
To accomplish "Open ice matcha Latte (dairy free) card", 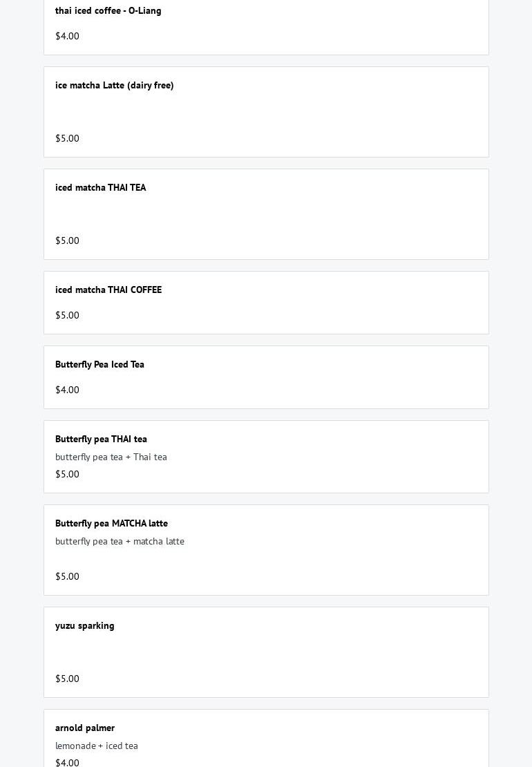I will [266, 112].
